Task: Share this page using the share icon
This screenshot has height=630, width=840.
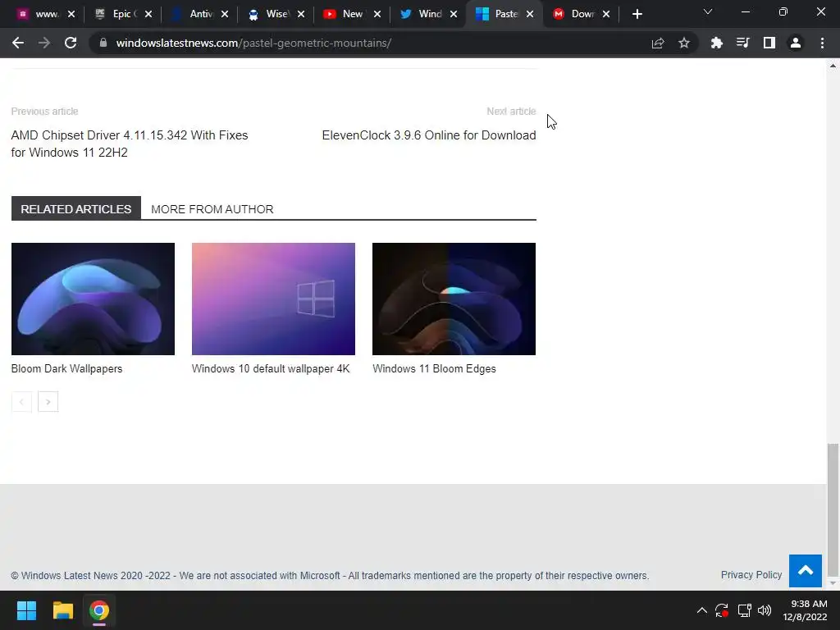Action: (658, 43)
